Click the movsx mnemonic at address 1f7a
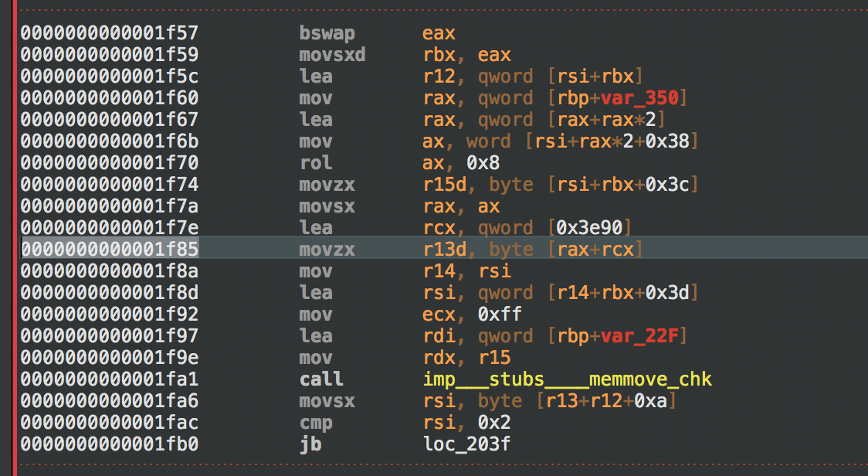Viewport: 868px width, 476px height. (x=327, y=206)
